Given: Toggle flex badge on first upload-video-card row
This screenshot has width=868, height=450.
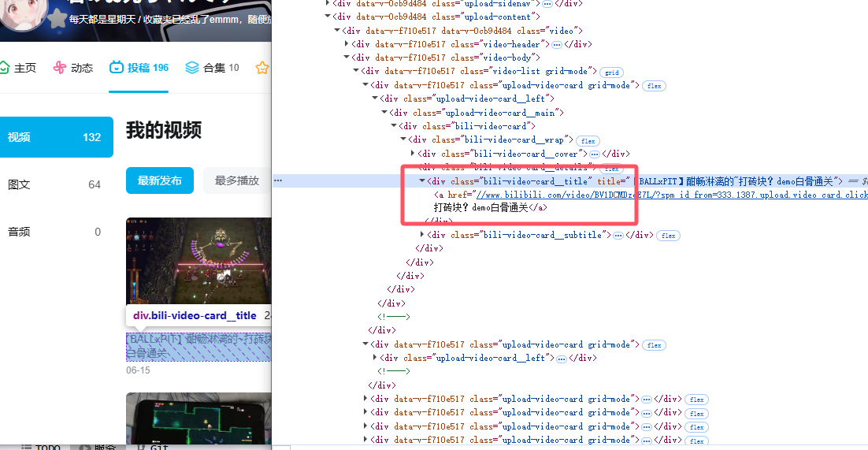Looking at the screenshot, I should (654, 86).
